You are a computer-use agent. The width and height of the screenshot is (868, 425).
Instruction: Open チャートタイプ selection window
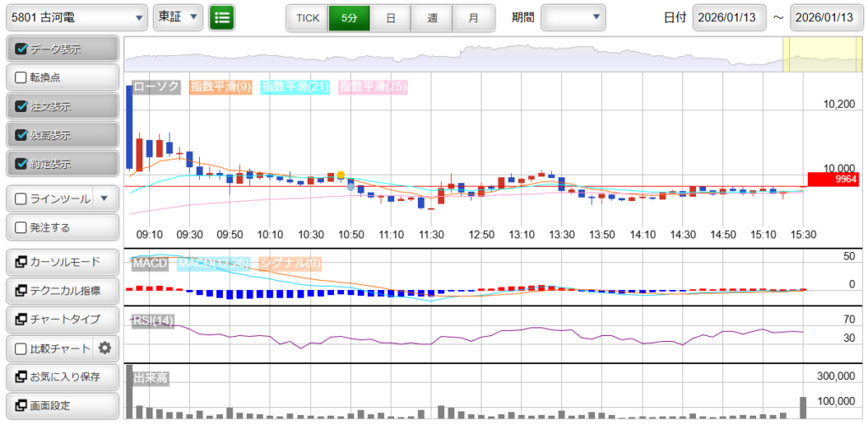pos(61,319)
